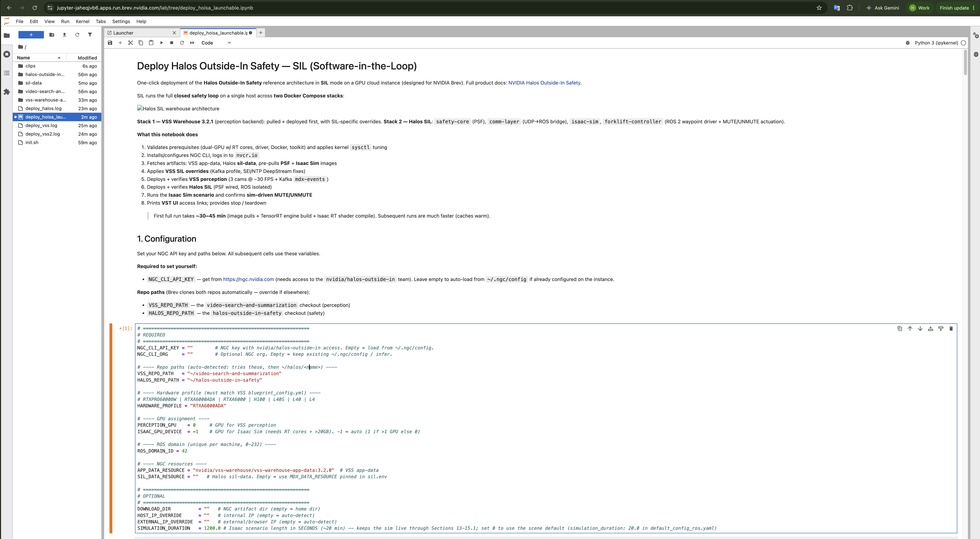Select the clips folder
This screenshot has height=539, width=980.
[57, 66]
